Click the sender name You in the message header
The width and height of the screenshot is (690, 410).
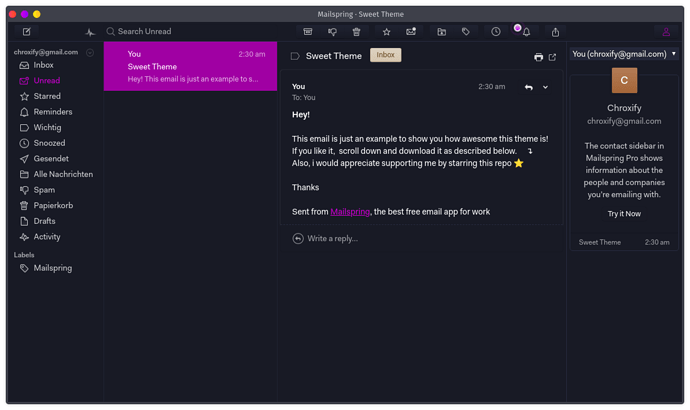(298, 87)
